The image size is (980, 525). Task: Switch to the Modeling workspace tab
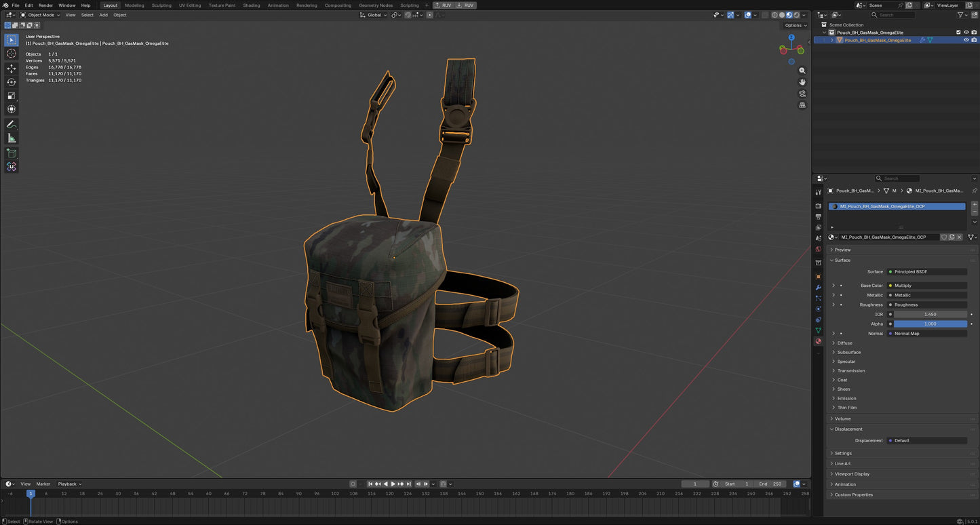[134, 5]
